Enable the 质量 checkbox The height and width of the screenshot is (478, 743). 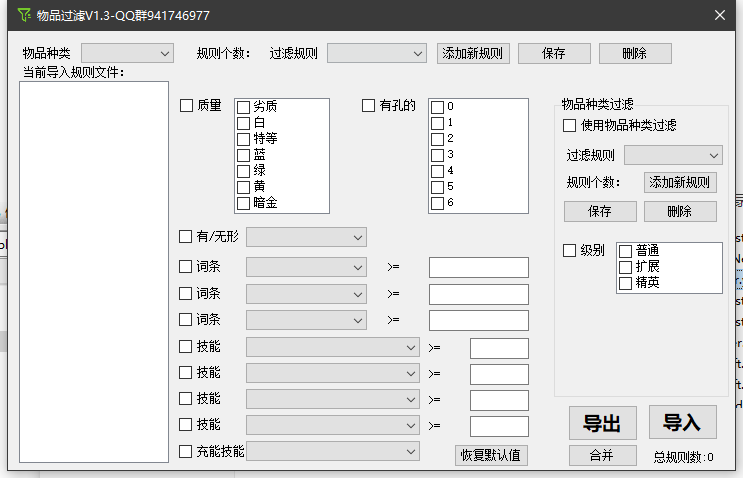point(187,106)
